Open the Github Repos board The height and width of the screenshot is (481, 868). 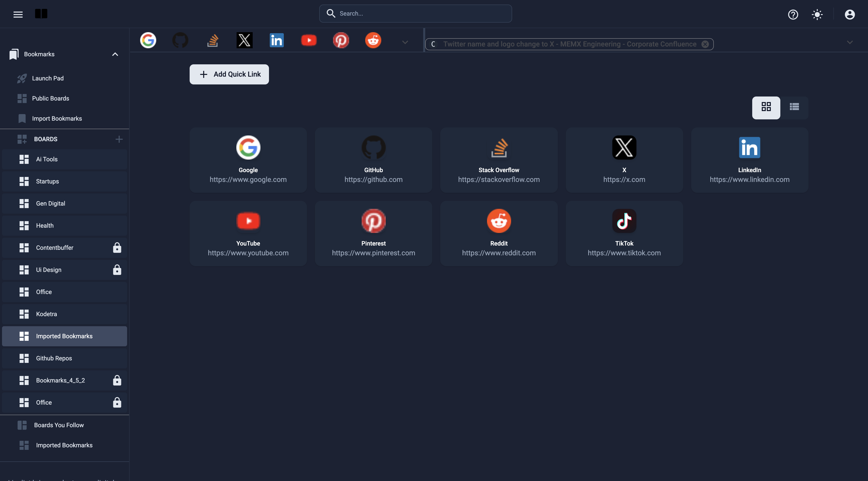tap(64, 358)
